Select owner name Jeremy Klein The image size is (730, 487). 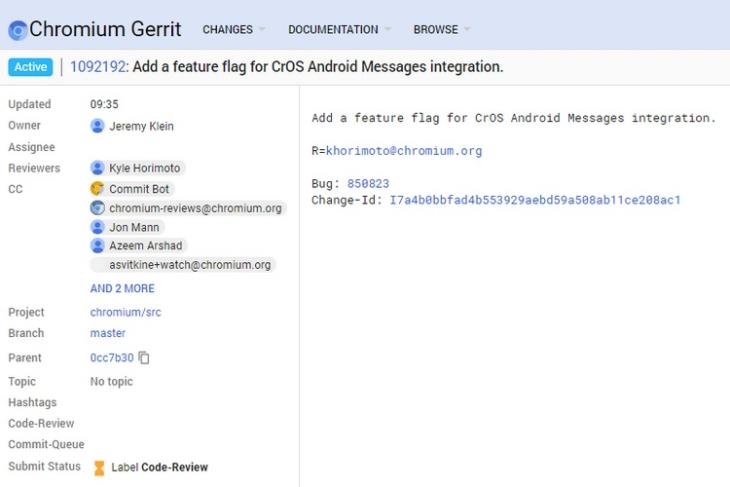(141, 126)
